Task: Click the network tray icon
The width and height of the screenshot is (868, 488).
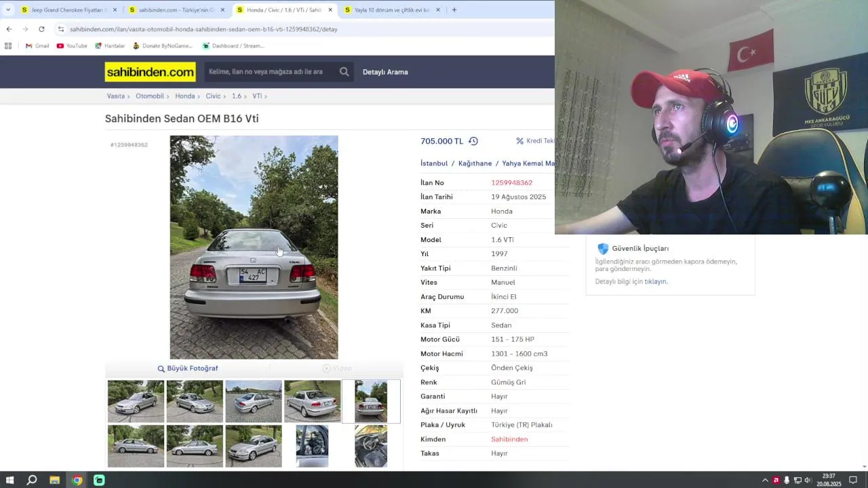Action: (x=797, y=480)
